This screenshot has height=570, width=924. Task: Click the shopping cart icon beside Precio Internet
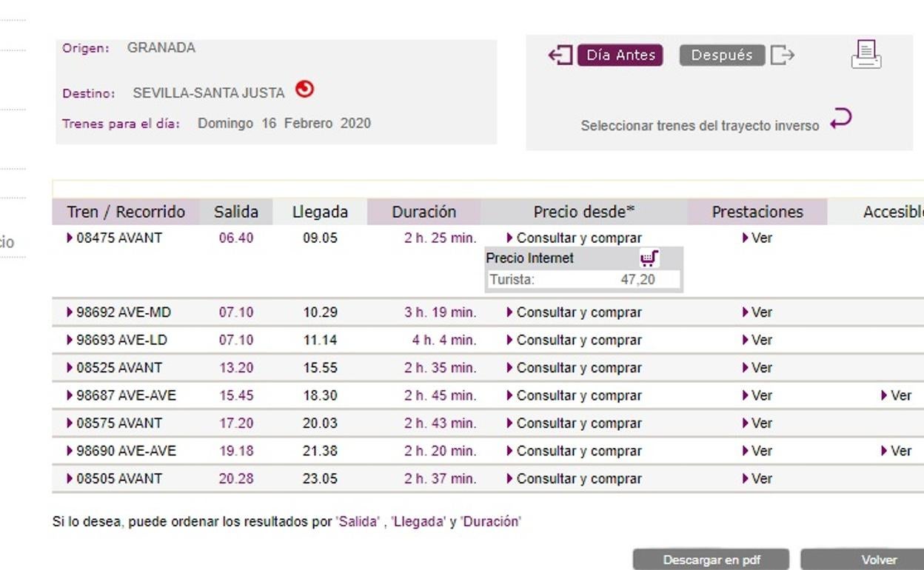coord(649,258)
